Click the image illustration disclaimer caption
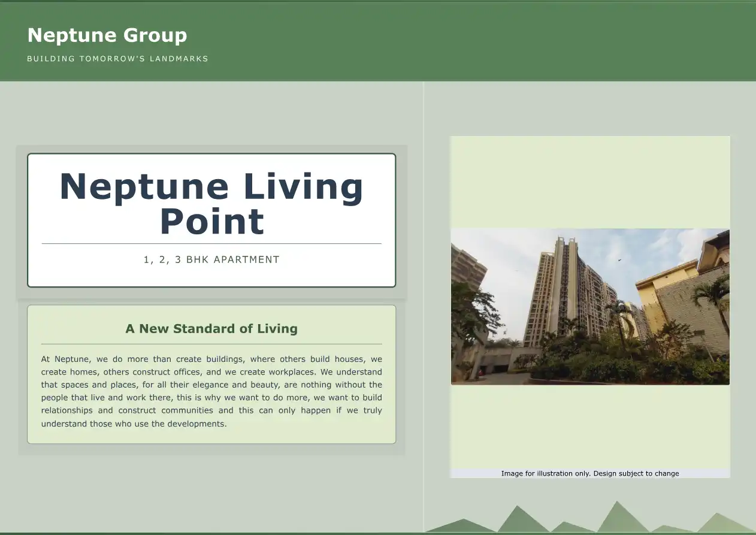The height and width of the screenshot is (535, 756). point(590,473)
